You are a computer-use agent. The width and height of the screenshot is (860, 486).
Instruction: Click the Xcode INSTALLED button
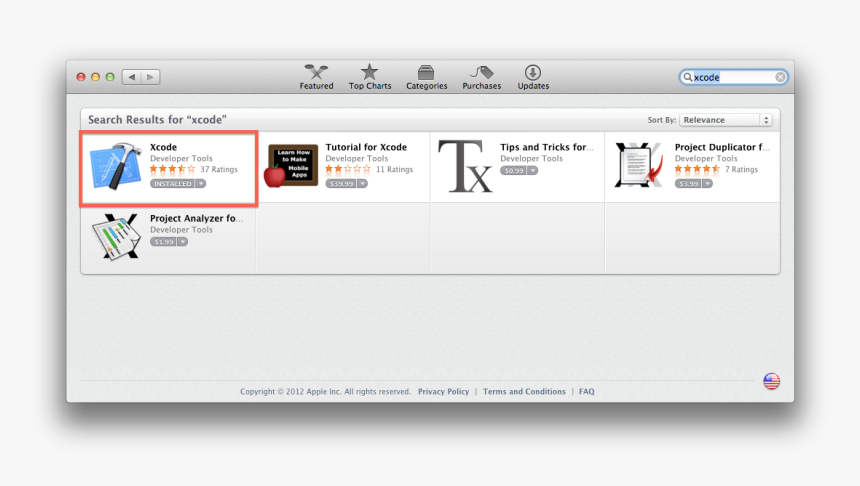(x=172, y=184)
